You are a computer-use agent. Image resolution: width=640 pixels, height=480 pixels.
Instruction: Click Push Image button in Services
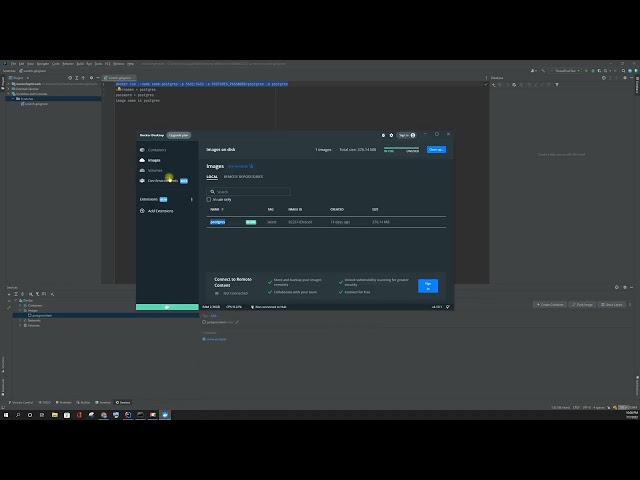[582, 304]
